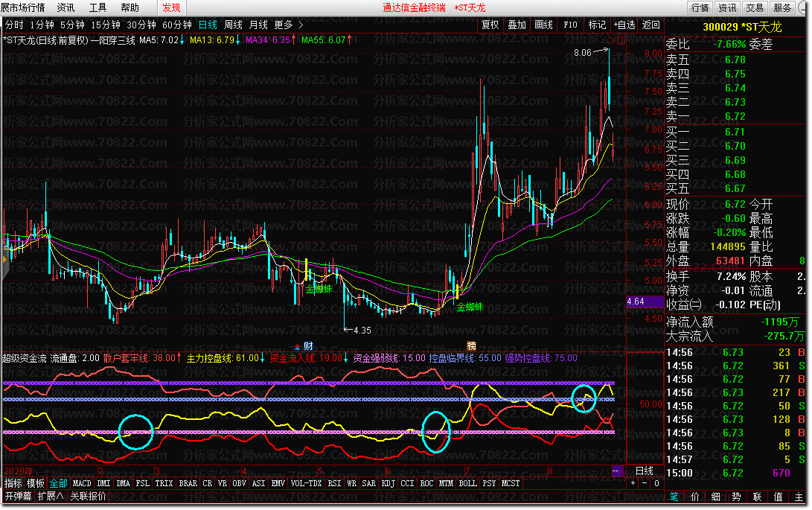Click the stock title 300029 *ST天龙
The image size is (812, 510).
pyautogui.click(x=742, y=27)
